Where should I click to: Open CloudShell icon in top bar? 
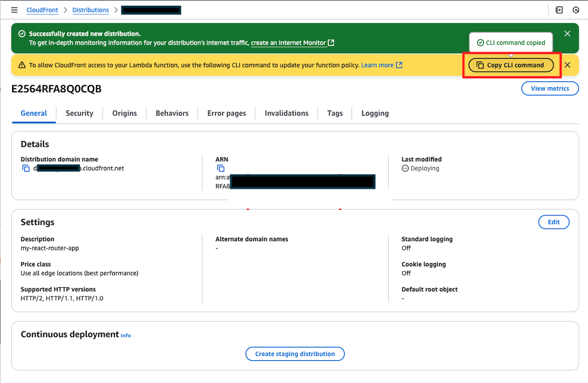559,10
